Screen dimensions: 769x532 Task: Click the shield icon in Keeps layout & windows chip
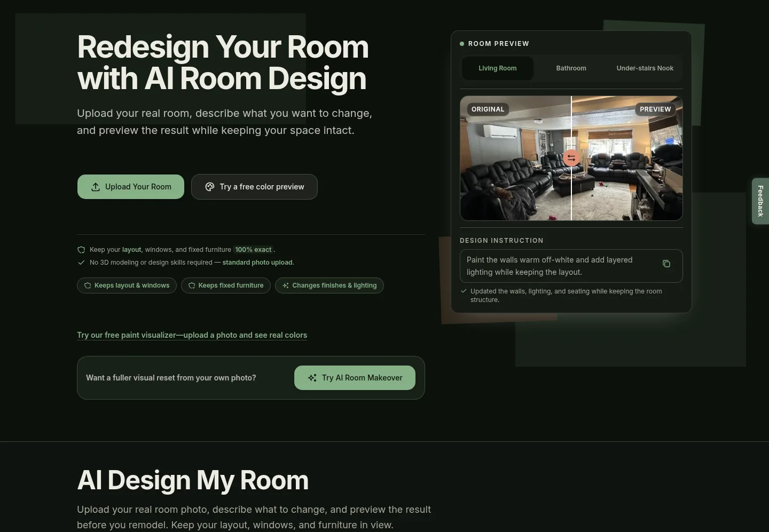(x=88, y=285)
